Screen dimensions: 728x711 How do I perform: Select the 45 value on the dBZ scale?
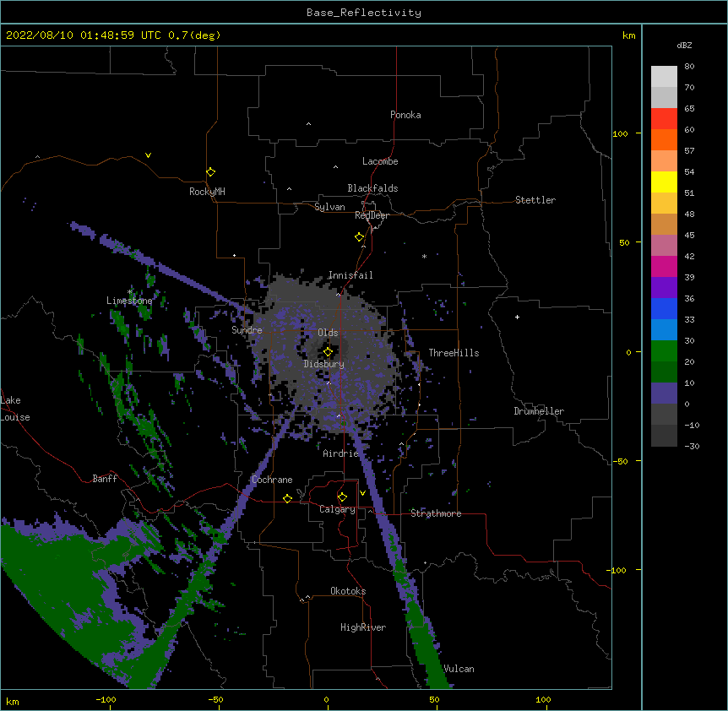(x=689, y=236)
